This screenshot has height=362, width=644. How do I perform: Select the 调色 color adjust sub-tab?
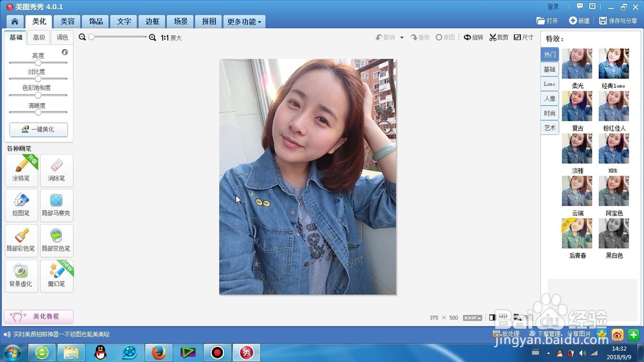tap(62, 37)
